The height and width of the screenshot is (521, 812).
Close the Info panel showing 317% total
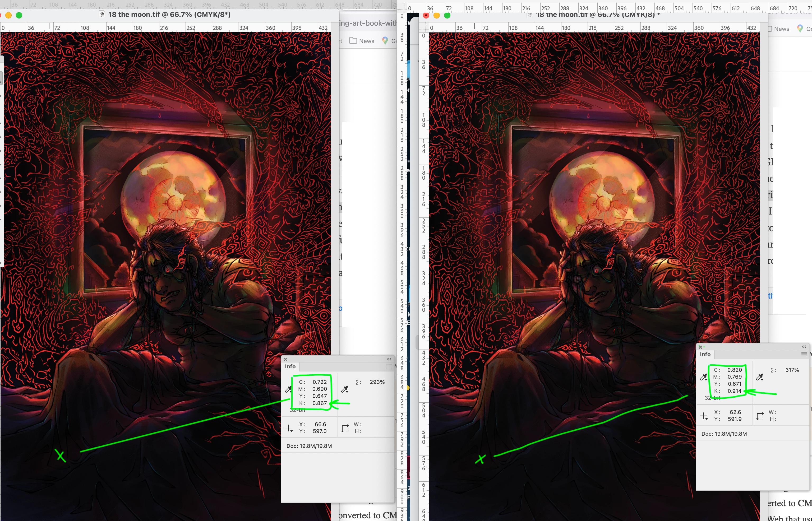coord(700,347)
